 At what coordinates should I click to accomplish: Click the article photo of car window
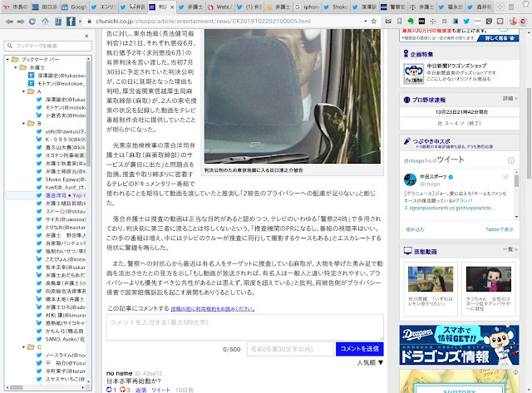(x=293, y=96)
